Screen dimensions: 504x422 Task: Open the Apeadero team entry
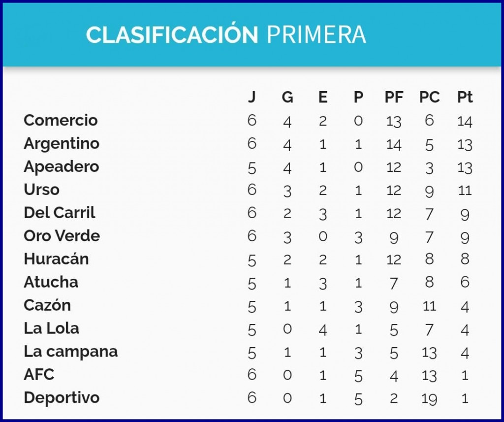click(x=61, y=166)
